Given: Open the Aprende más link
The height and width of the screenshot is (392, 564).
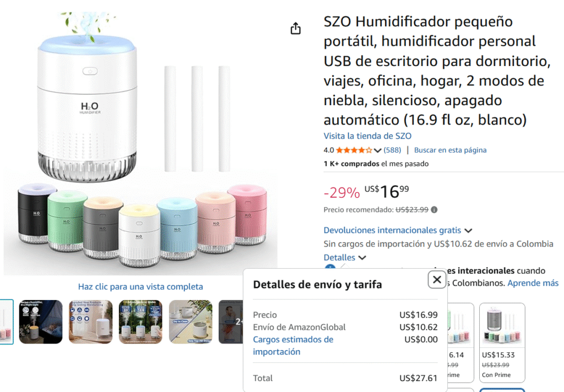Looking at the screenshot, I should (x=533, y=283).
